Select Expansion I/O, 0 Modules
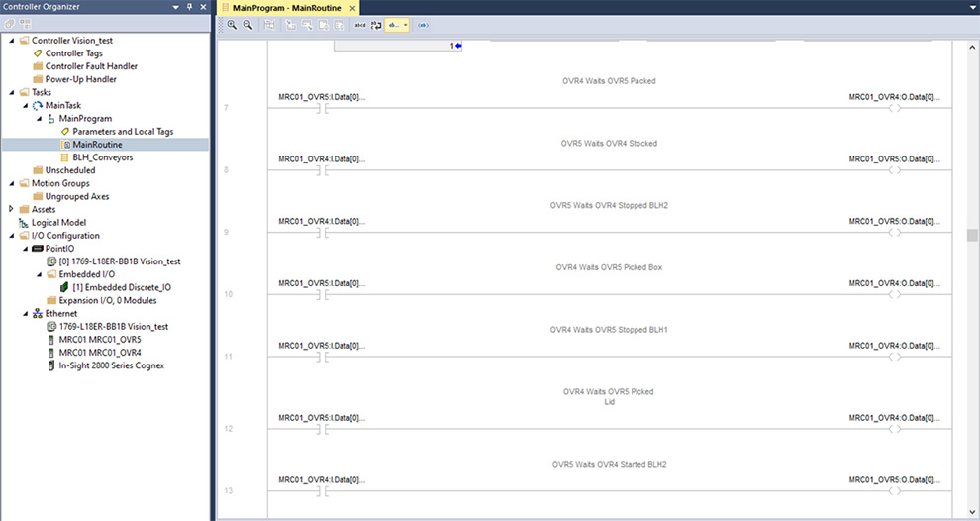The image size is (980, 521). pos(108,300)
